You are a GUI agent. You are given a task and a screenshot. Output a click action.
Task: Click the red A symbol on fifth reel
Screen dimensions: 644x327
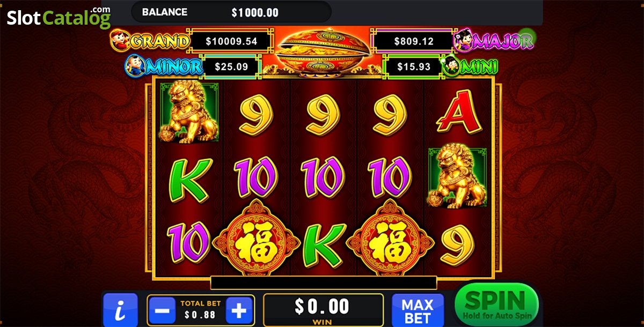457,110
